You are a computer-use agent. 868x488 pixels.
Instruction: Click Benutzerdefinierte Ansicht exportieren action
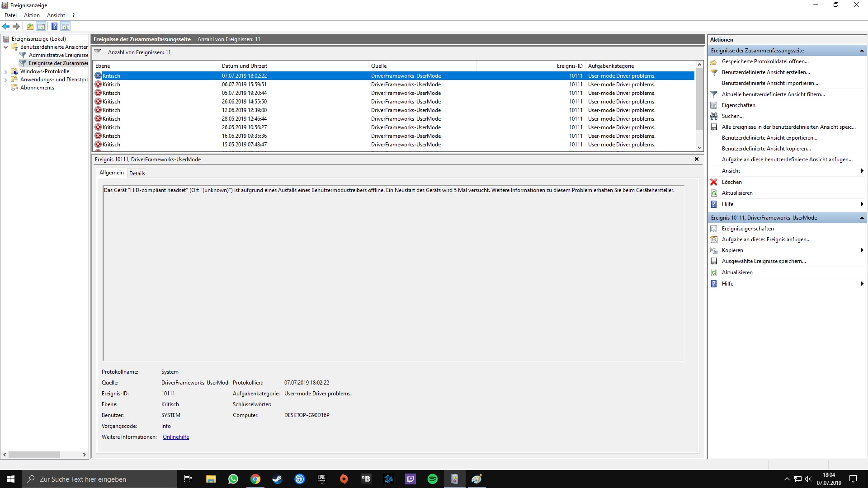[769, 138]
